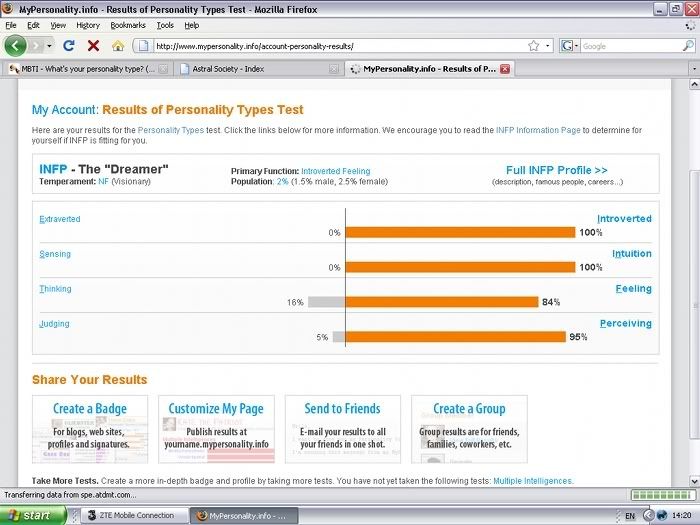Go to the Home page icon
Image resolution: width=700 pixels, height=525 pixels.
click(x=118, y=46)
